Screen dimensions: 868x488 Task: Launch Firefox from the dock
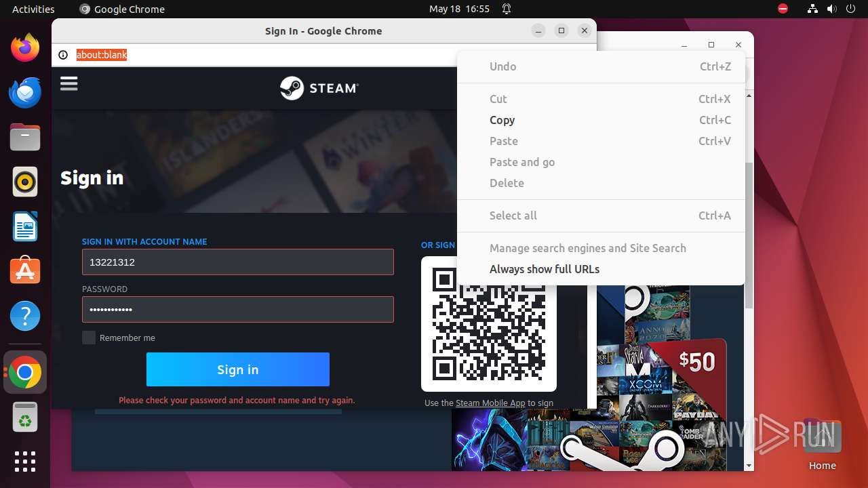pyautogui.click(x=25, y=48)
